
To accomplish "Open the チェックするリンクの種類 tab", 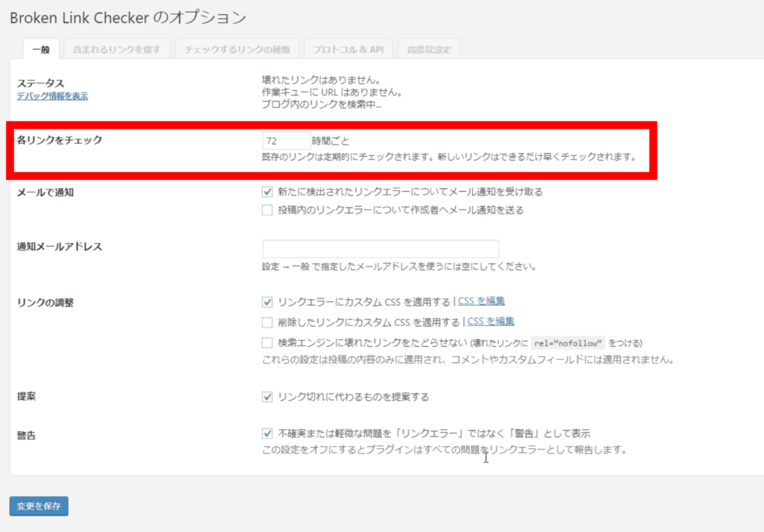I will point(237,49).
